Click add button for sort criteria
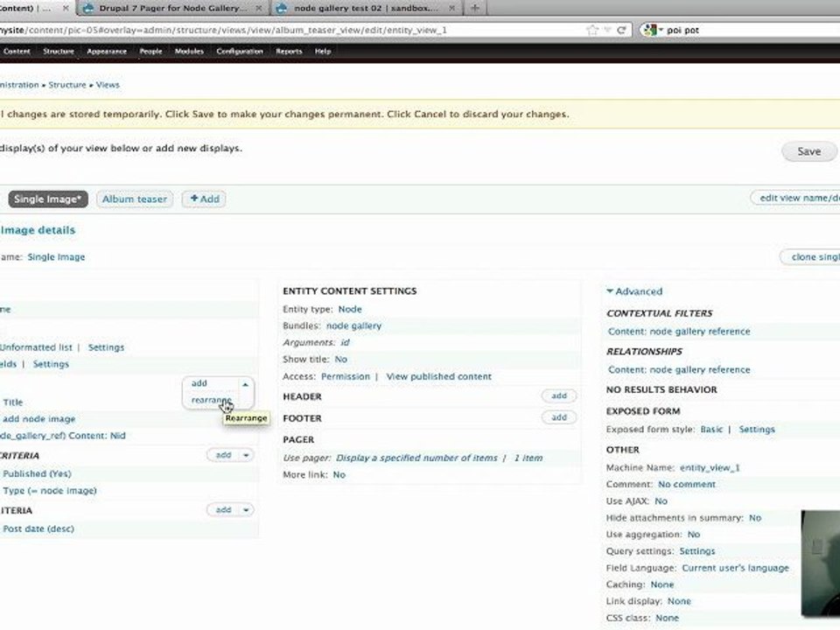The image size is (840, 630). 223,509
